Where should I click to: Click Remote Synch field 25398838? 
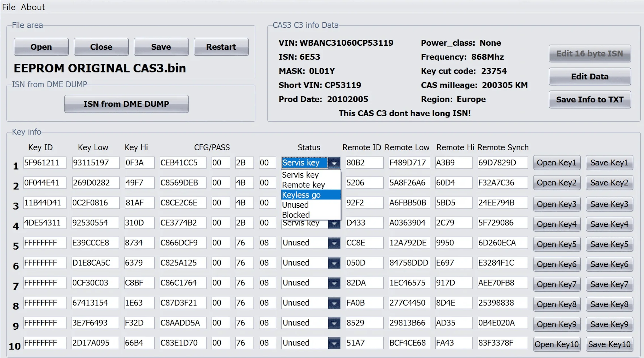[x=503, y=303]
